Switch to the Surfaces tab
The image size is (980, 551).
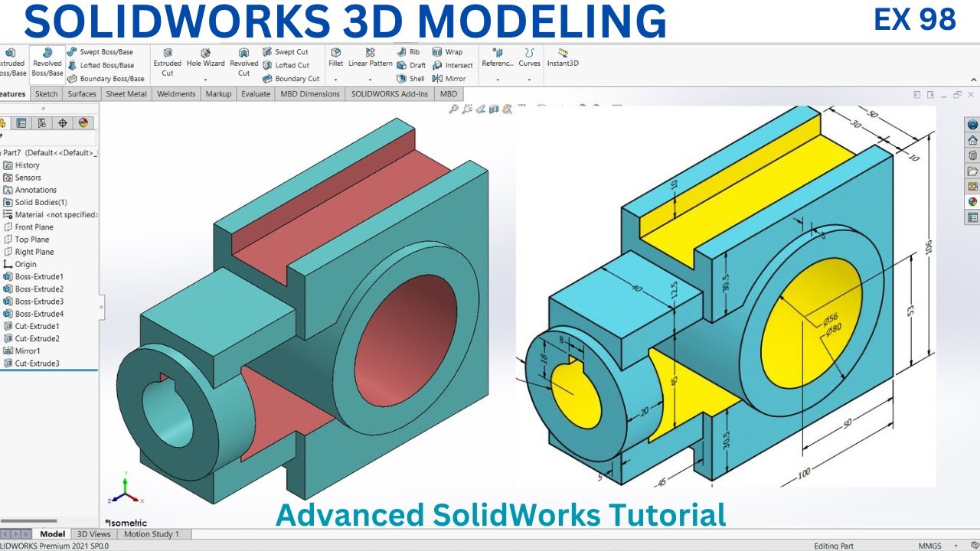click(82, 94)
